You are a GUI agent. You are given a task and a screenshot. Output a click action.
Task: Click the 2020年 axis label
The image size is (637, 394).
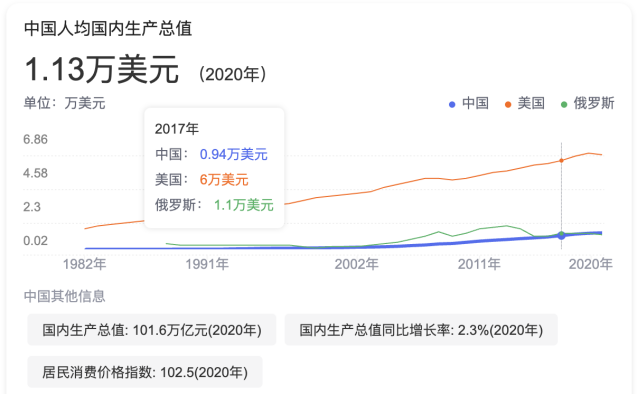(x=590, y=264)
